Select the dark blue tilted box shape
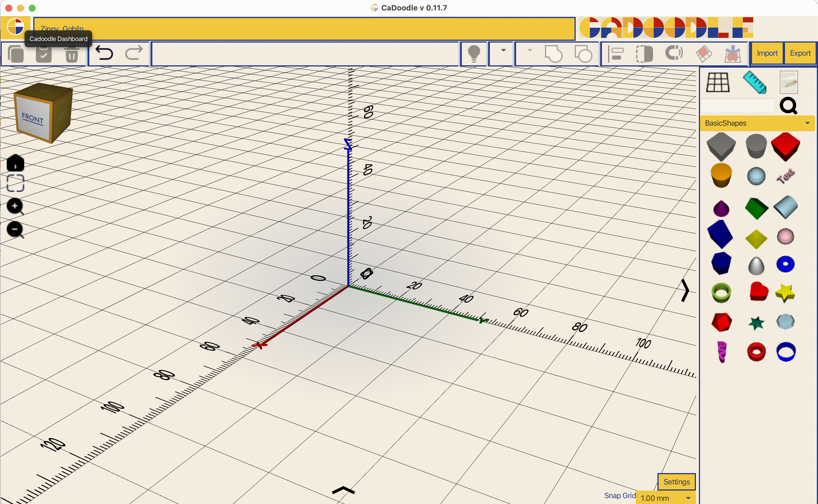Image resolution: width=818 pixels, height=504 pixels. (x=720, y=235)
